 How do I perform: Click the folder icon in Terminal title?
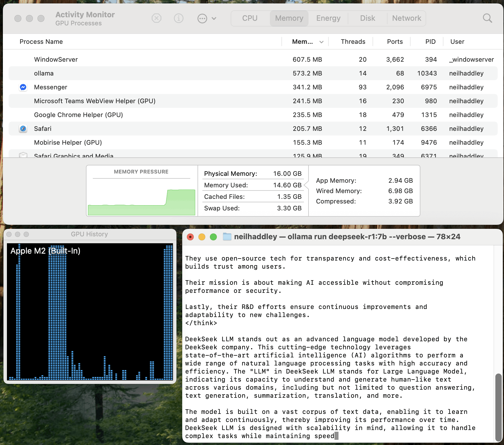227,237
